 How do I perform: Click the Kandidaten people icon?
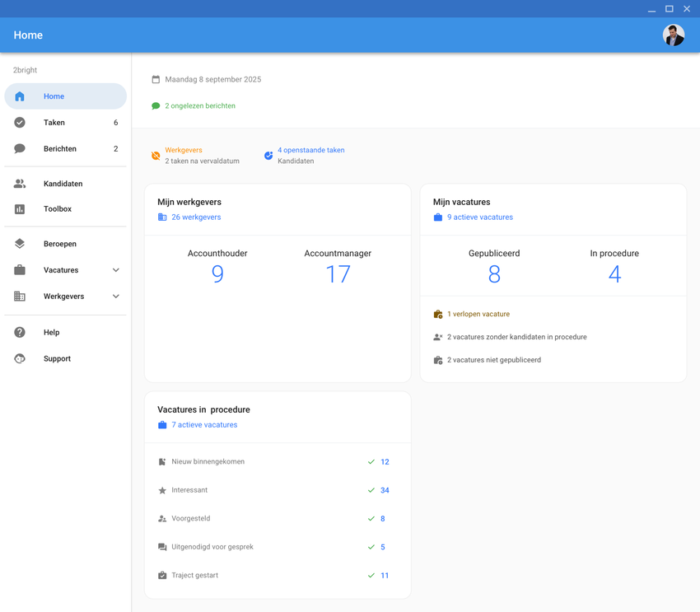point(19,183)
